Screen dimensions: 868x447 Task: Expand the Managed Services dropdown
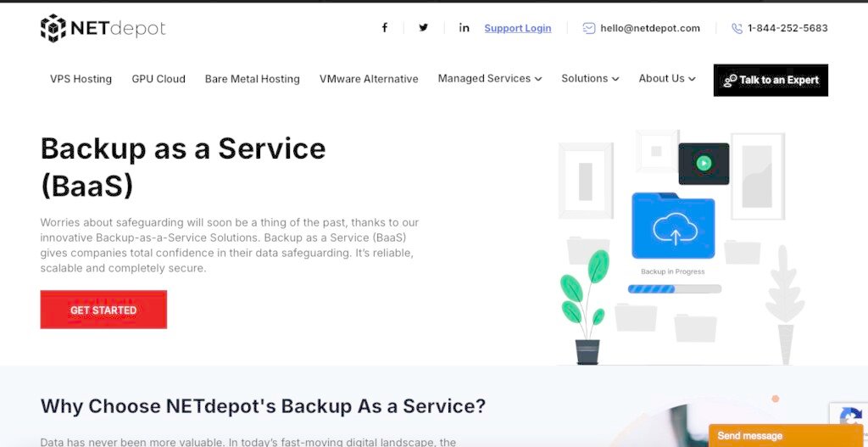[489, 79]
